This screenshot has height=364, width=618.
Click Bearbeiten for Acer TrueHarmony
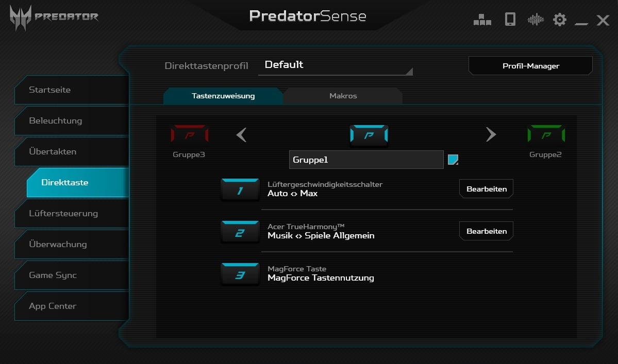[x=487, y=231]
